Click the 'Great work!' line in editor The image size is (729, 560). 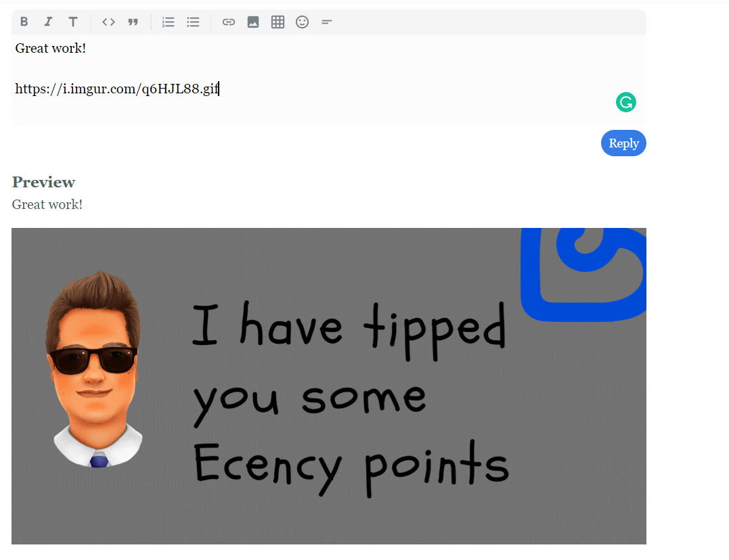[x=51, y=48]
